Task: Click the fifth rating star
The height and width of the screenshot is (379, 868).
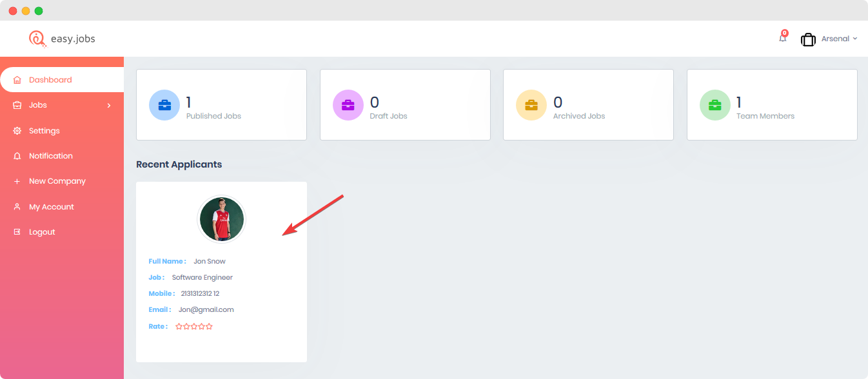Action: point(209,327)
